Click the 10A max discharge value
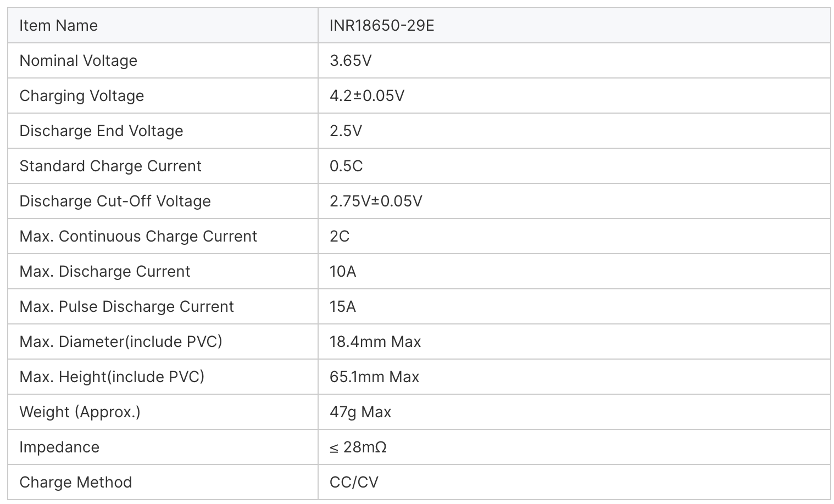 (x=343, y=271)
